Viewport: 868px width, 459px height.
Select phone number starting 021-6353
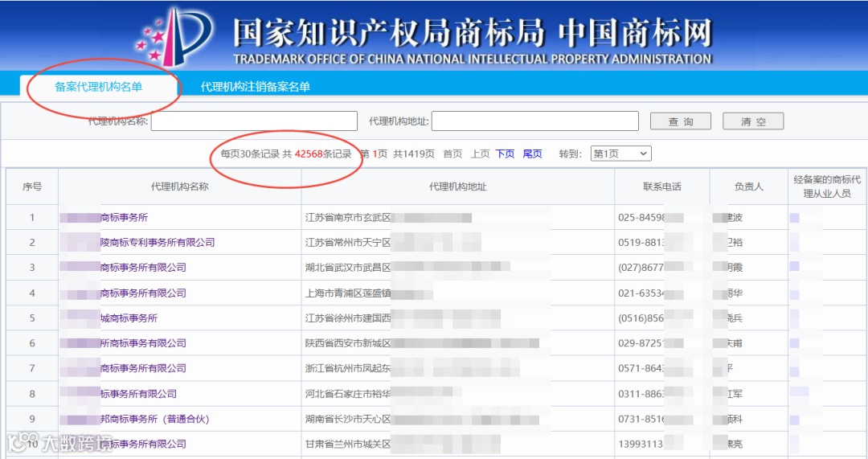point(641,293)
